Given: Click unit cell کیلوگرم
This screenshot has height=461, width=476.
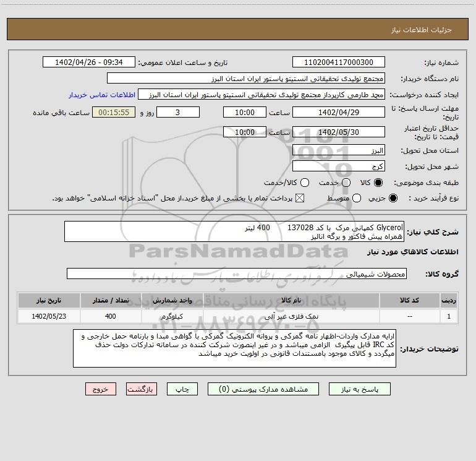Looking at the screenshot, I should 172,316.
